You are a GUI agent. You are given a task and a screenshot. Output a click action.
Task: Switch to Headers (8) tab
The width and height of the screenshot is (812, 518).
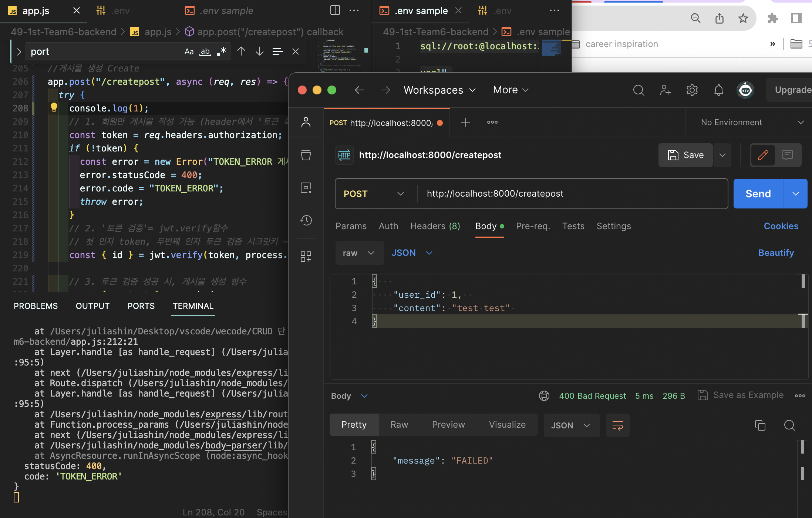click(x=435, y=226)
